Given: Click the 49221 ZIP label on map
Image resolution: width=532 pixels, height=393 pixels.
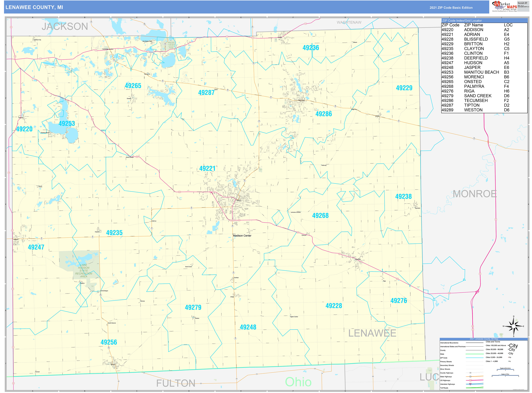Looking at the screenshot, I should (207, 169).
